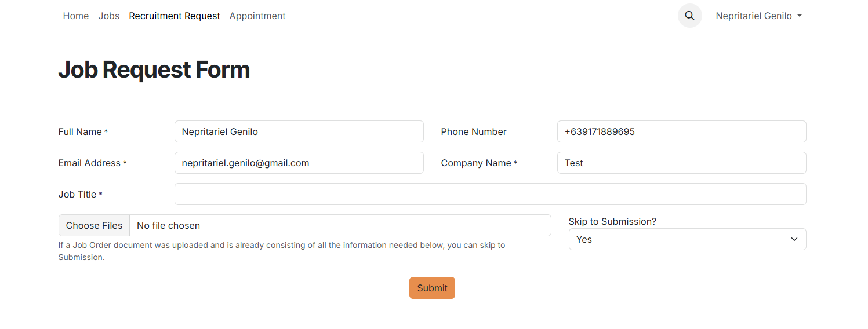Screen dimensions: 868x329
Task: Focus the Company Name field containing Test
Action: pos(681,163)
